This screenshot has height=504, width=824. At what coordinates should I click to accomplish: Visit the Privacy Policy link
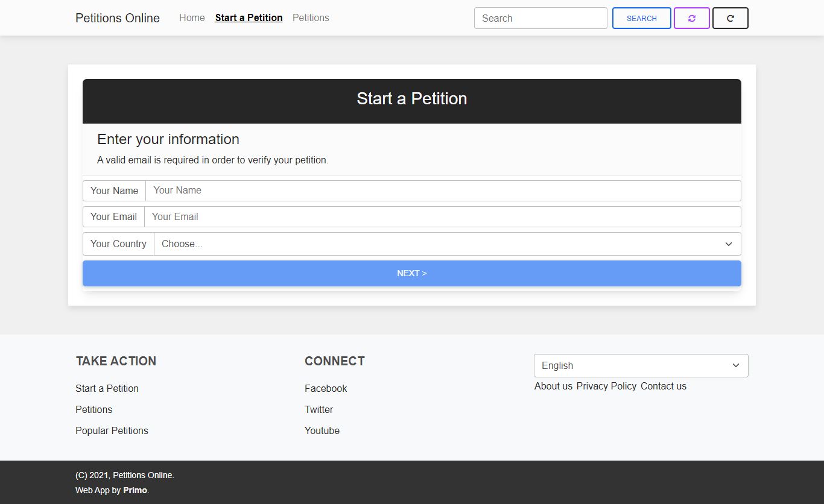[x=606, y=386]
